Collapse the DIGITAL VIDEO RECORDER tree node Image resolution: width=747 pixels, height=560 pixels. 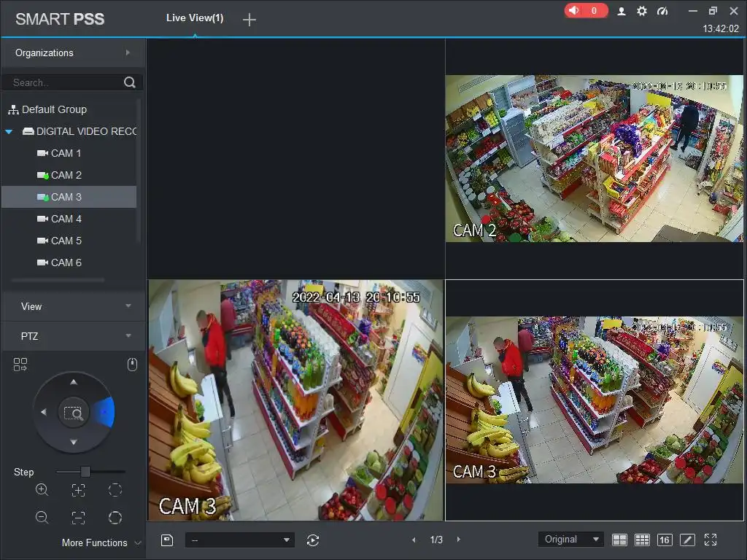click(x=9, y=131)
